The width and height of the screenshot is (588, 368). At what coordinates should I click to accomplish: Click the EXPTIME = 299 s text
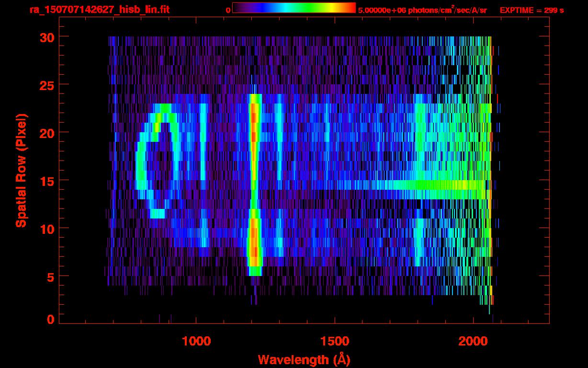click(x=531, y=10)
